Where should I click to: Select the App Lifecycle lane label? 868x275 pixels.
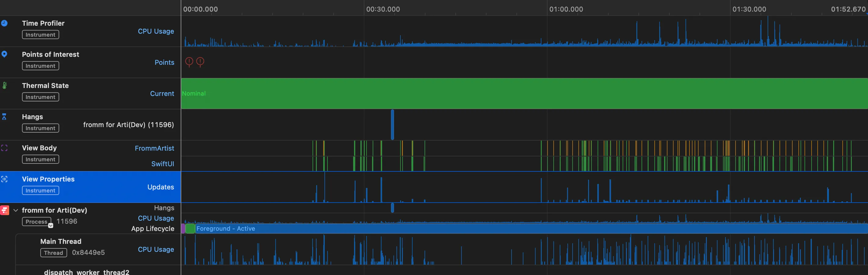153,229
